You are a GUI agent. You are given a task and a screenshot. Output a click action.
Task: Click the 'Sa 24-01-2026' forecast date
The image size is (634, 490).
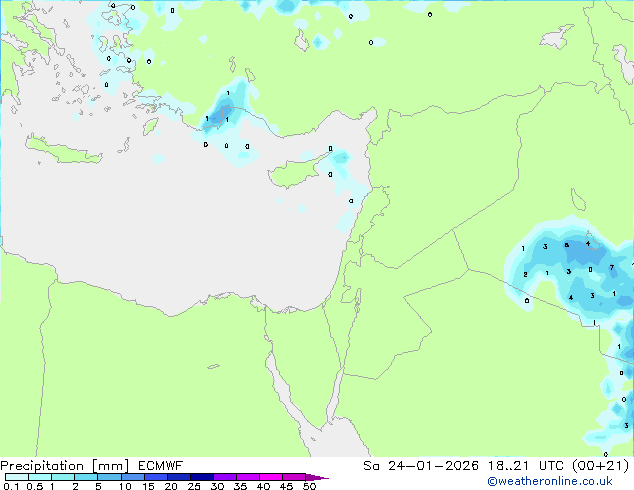coord(421,466)
